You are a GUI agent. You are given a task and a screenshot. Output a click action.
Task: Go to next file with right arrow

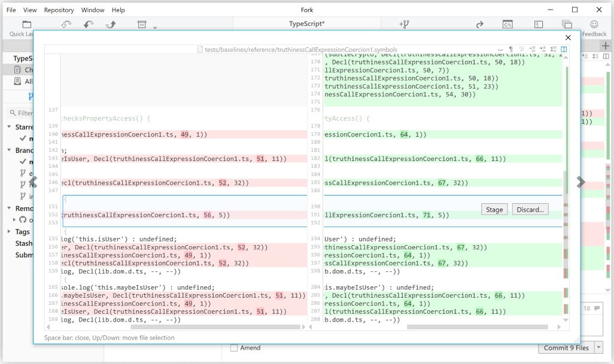pyautogui.click(x=580, y=183)
